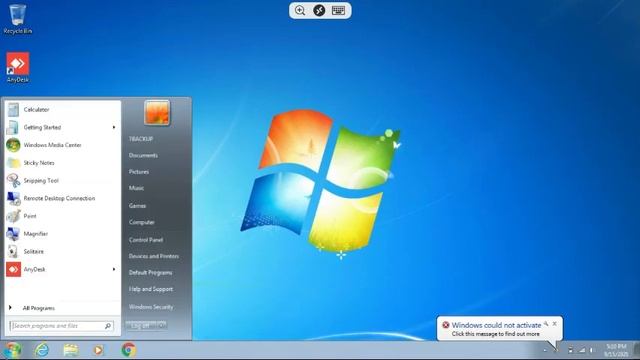Image resolution: width=640 pixels, height=360 pixels.
Task: Open the round session menu icon in the top toolbar
Action: (319, 10)
